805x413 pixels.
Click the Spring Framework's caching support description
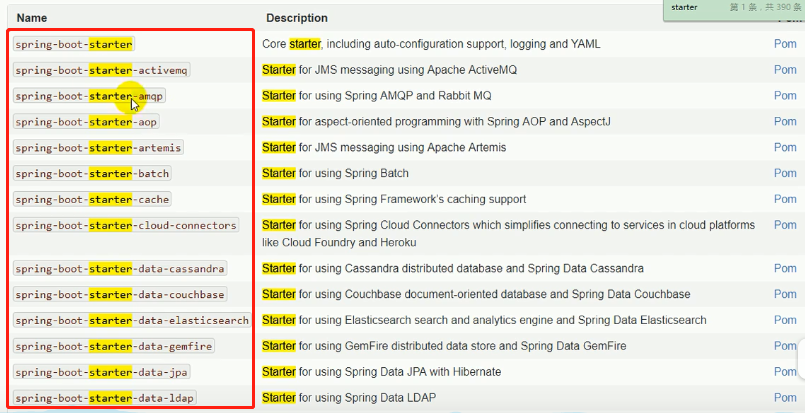point(394,199)
